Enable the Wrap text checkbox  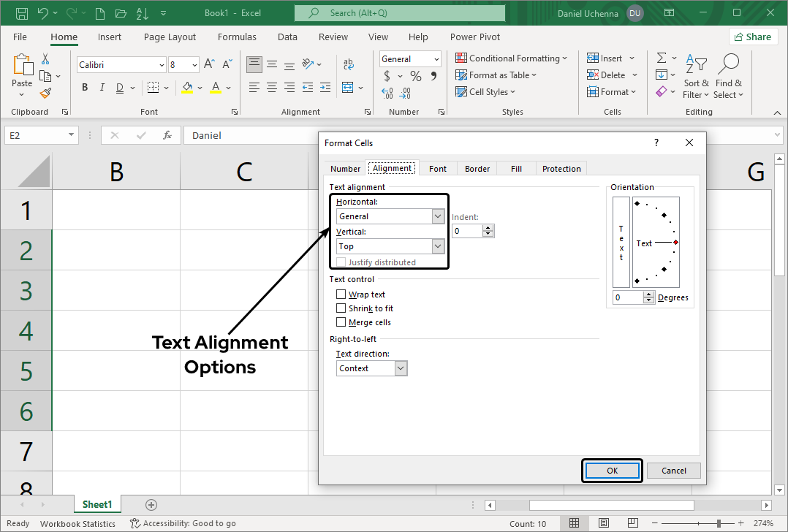tap(341, 294)
